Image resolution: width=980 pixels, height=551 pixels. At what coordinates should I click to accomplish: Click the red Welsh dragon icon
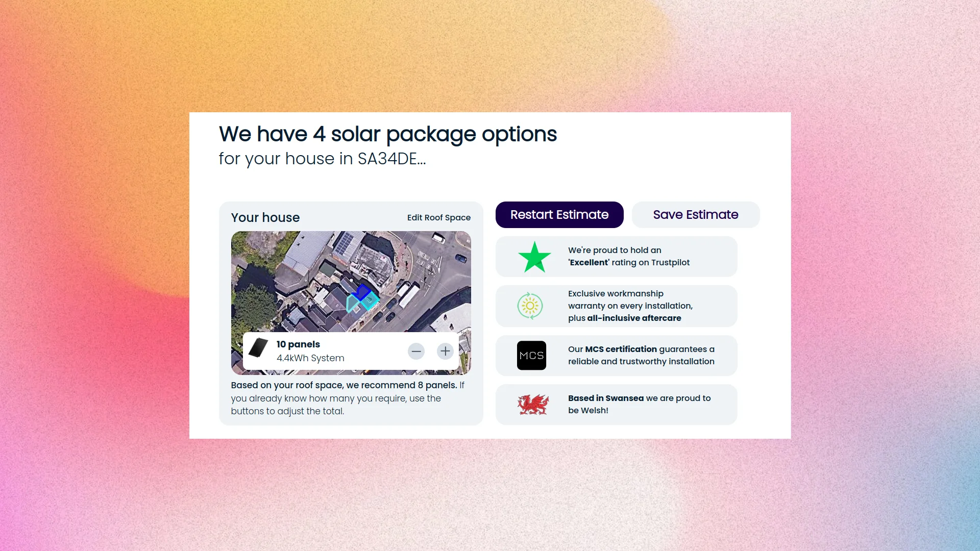click(533, 405)
